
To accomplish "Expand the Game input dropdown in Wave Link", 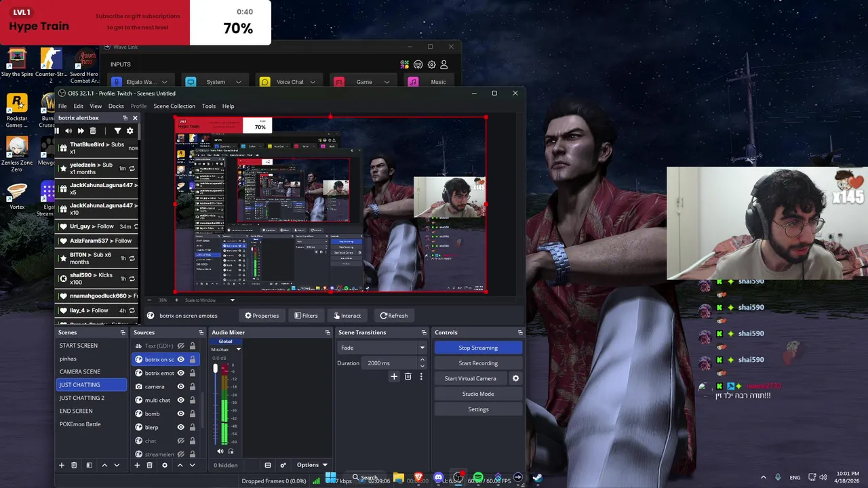I will point(387,82).
